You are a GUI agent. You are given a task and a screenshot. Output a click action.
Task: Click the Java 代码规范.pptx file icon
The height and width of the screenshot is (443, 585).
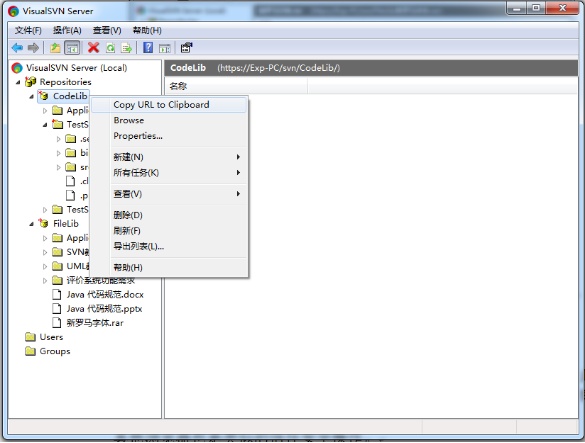coord(57,309)
